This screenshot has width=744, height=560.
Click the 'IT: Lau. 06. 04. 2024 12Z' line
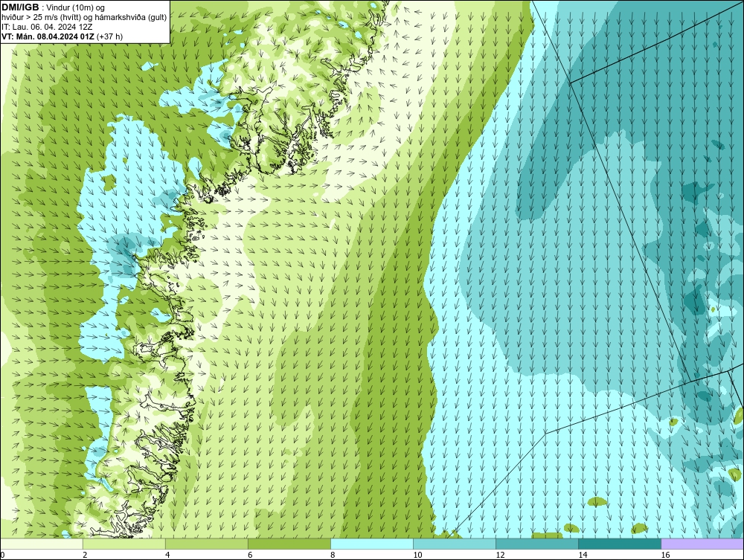click(47, 27)
